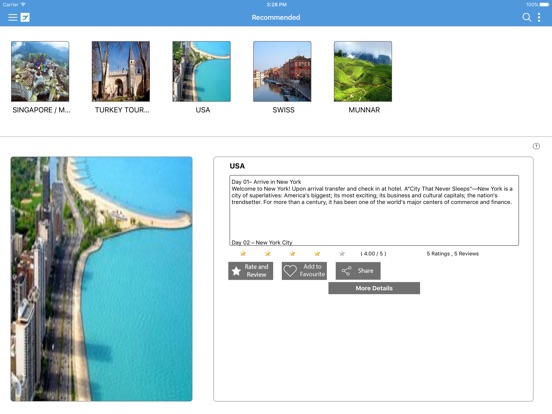Click the 3:28 PM clock in status bar
Image resolution: width=552 pixels, height=414 pixels.
tap(276, 5)
